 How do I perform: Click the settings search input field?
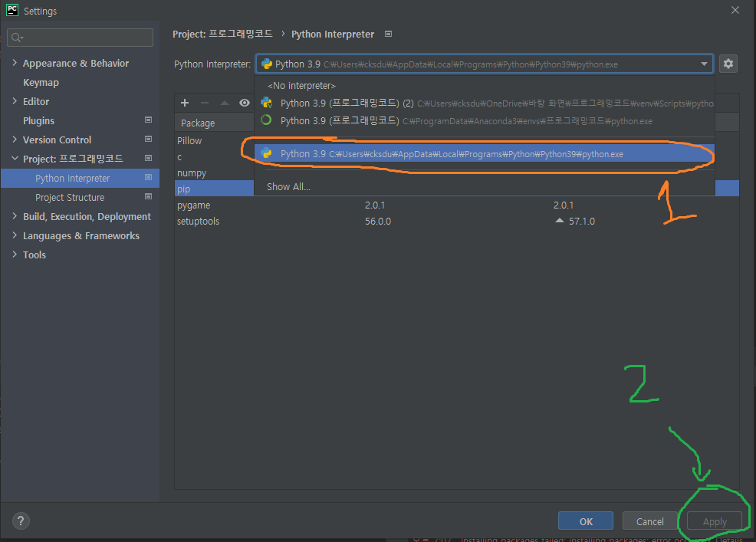(80, 37)
